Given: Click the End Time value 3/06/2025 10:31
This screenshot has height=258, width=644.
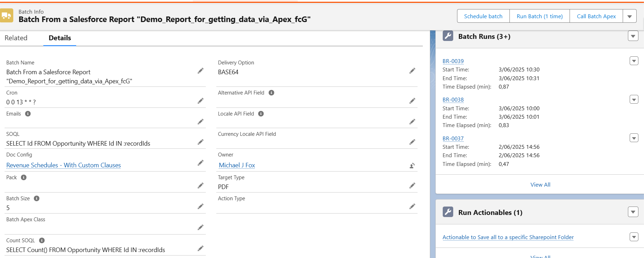Looking at the screenshot, I should [519, 78].
